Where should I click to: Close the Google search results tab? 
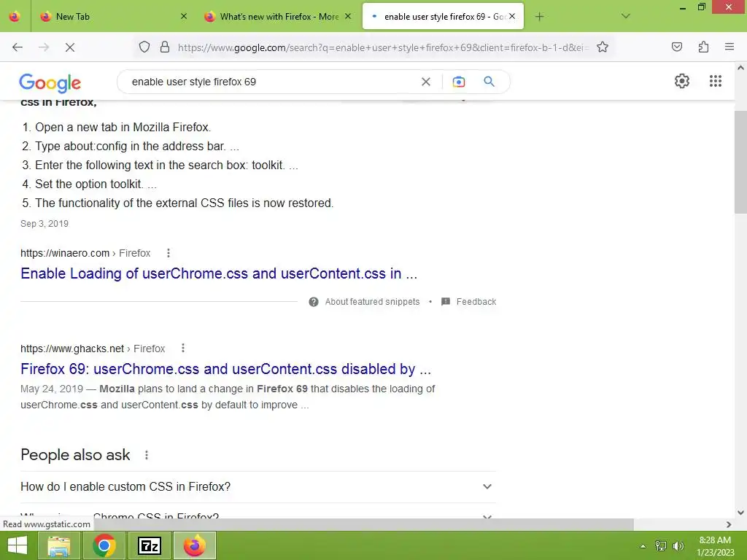512,16
